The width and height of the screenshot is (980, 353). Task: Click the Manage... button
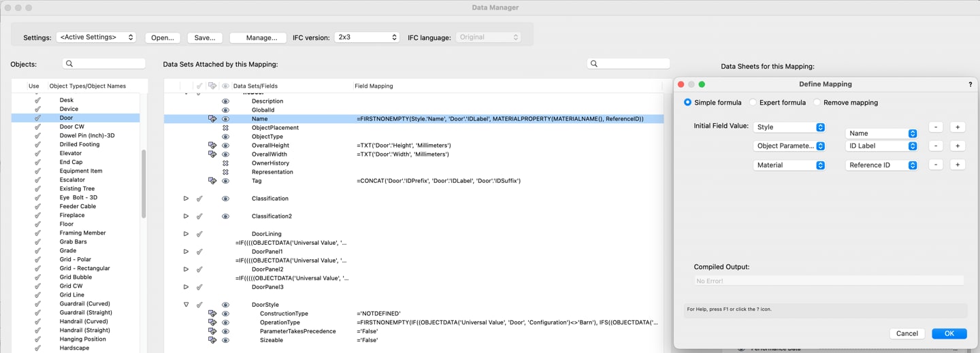pyautogui.click(x=261, y=38)
